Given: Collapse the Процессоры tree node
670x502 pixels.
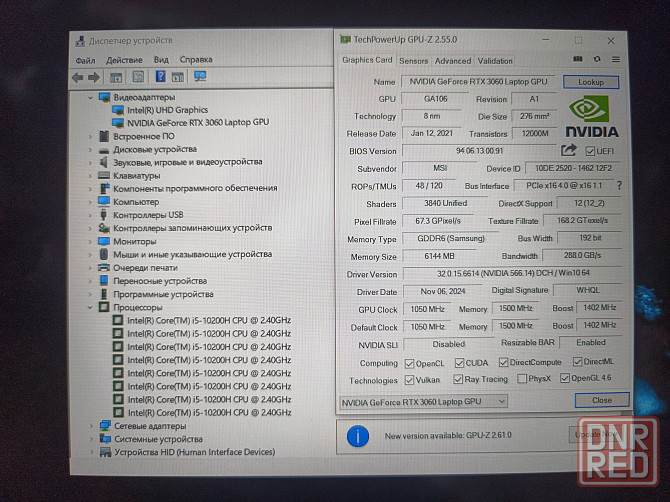Looking at the screenshot, I should (x=90, y=307).
